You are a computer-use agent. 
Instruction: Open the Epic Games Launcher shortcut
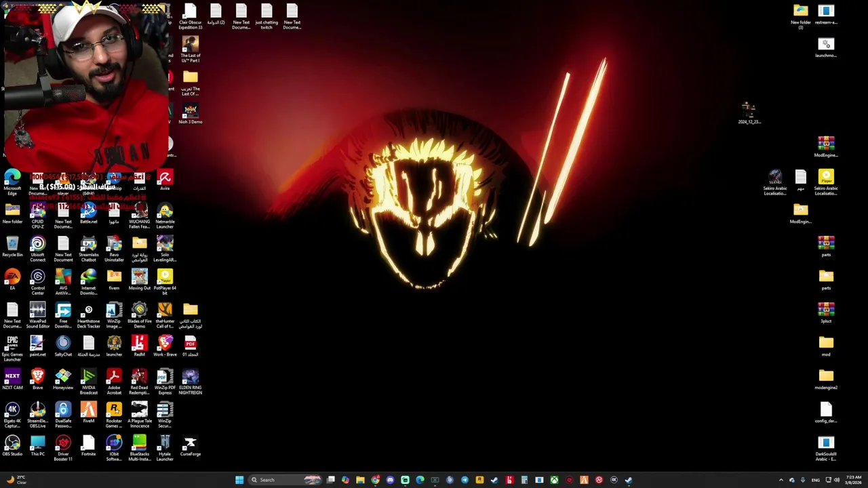click(x=12, y=348)
